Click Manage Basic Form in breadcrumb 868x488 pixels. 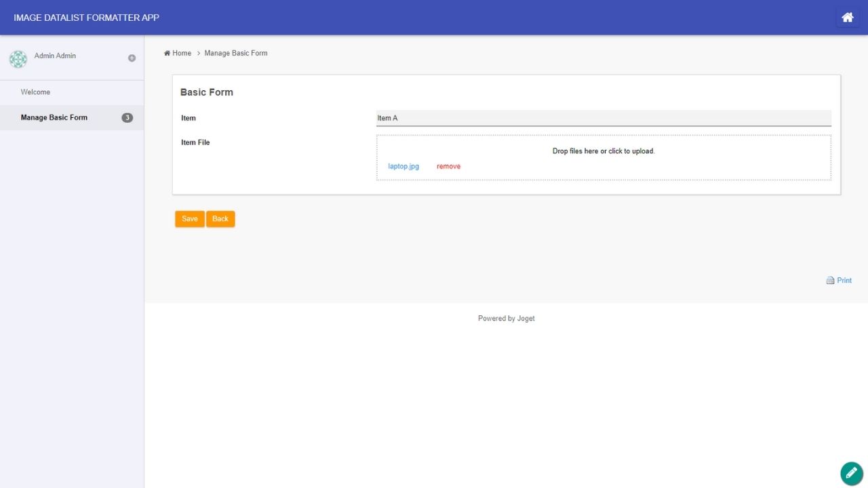(x=236, y=54)
